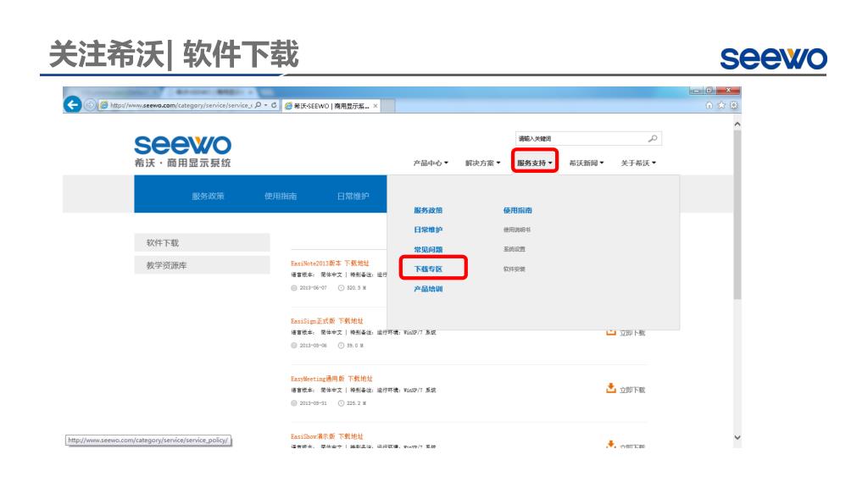The width and height of the screenshot is (868, 488).
Task: Click the website search magnifier icon
Action: [653, 138]
